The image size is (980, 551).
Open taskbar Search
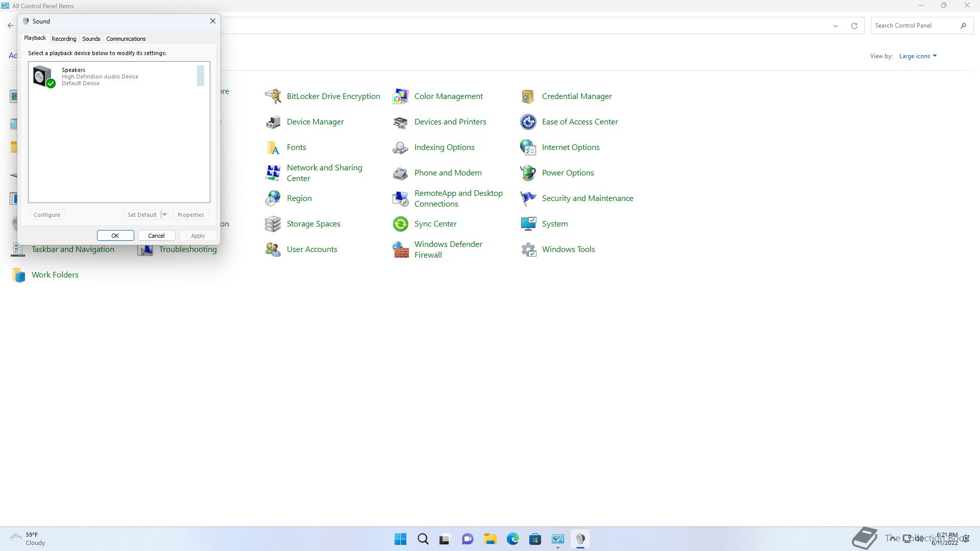[x=423, y=539]
